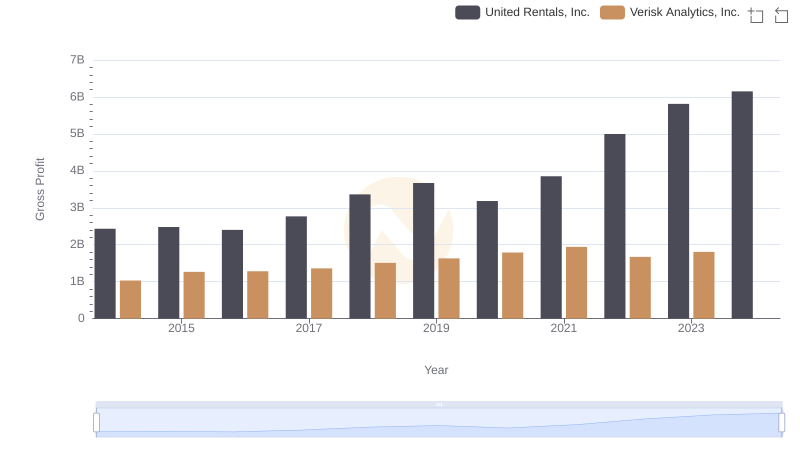This screenshot has width=800, height=461.
Task: Click the 2023 x-axis label
Action: pyautogui.click(x=691, y=328)
